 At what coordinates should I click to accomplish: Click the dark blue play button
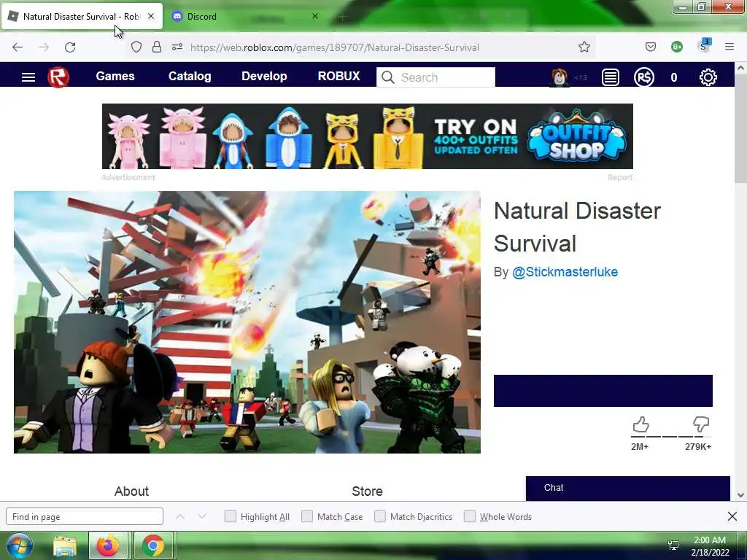603,391
